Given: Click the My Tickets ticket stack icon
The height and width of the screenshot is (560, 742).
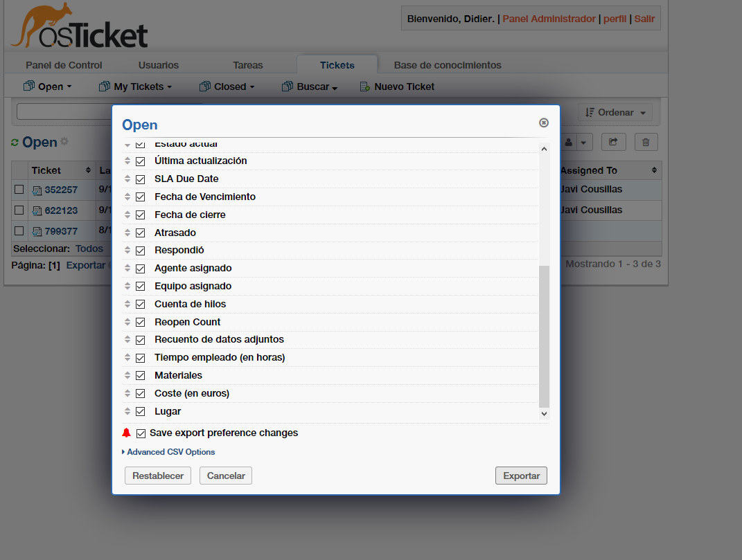Looking at the screenshot, I should click(104, 86).
